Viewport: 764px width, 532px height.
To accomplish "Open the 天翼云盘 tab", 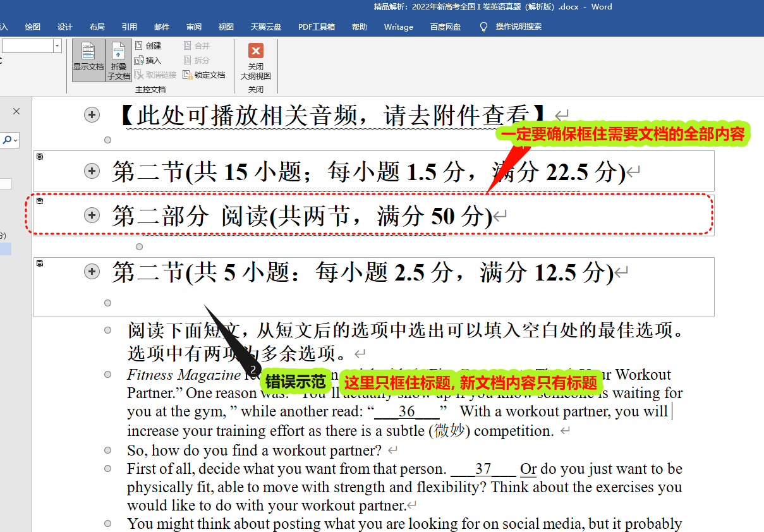I will [266, 27].
